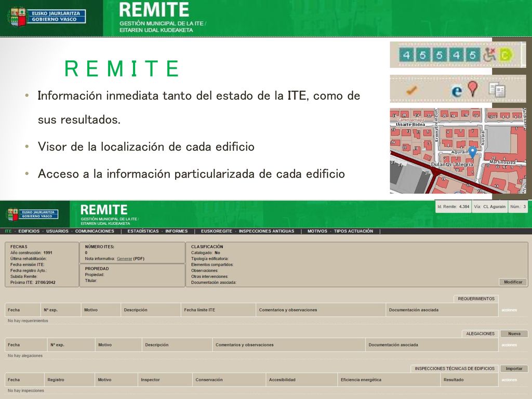
Task: Click the yellow energy rating C icon
Action: click(506, 55)
